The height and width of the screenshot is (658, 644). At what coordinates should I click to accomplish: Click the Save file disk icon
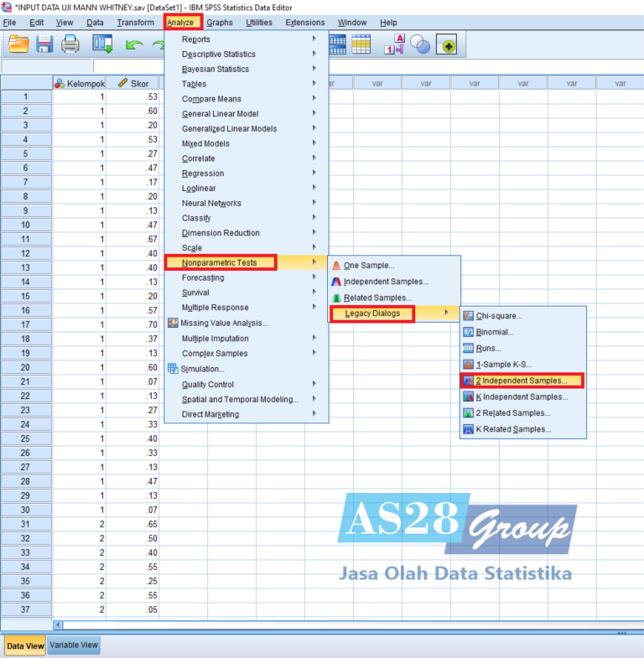[x=44, y=45]
